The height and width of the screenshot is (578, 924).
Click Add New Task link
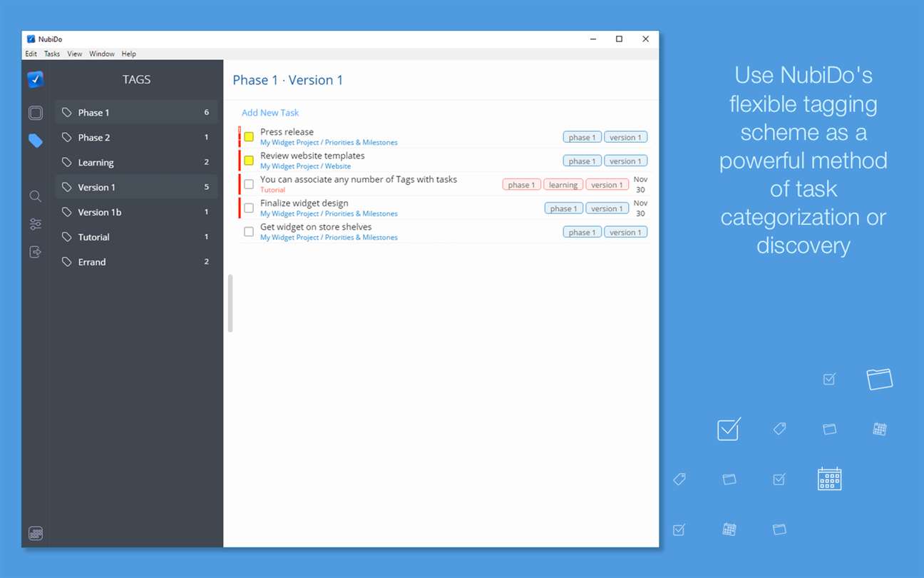pyautogui.click(x=270, y=113)
